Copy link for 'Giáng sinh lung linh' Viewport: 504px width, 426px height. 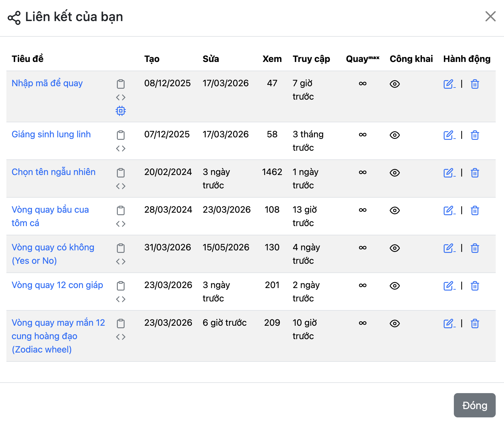click(121, 135)
